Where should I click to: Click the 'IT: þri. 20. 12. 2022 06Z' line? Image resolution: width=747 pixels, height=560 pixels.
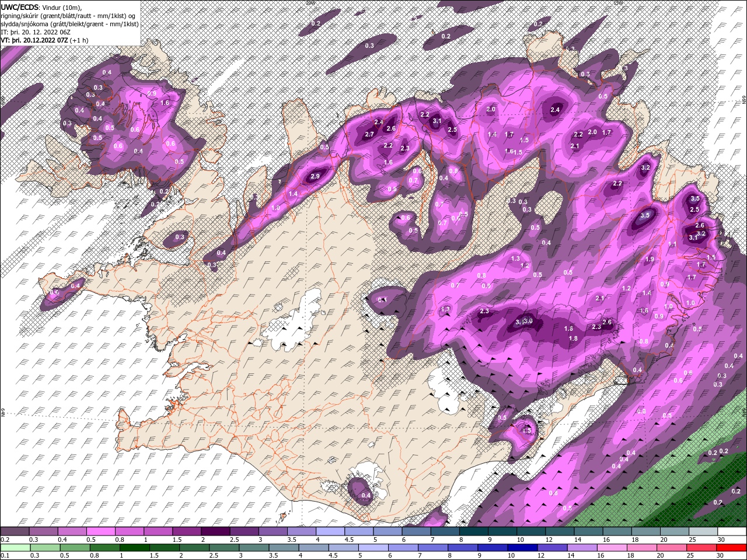point(36,32)
